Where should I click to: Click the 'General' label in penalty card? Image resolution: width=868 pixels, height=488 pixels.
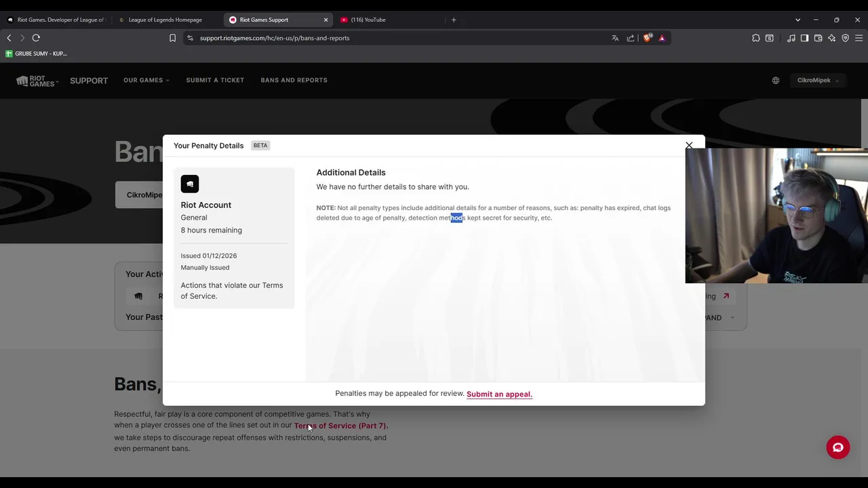pos(194,218)
